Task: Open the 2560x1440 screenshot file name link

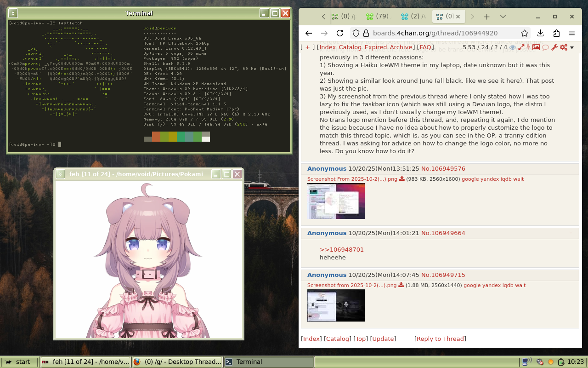Action: [x=352, y=285]
